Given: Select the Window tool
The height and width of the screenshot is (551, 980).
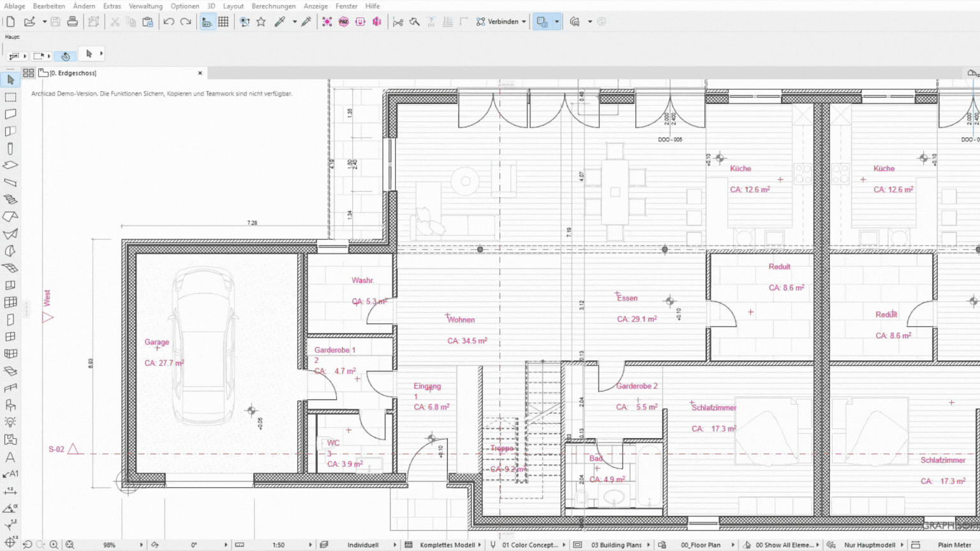Looking at the screenshot, I should click(10, 337).
